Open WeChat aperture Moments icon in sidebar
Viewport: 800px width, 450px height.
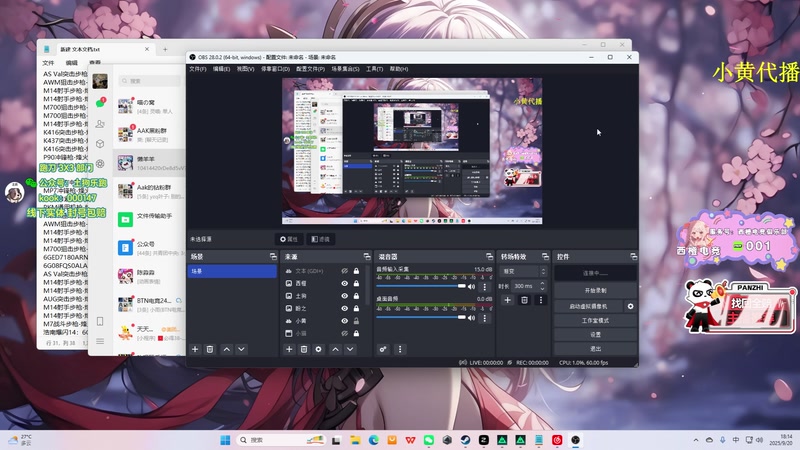(x=100, y=164)
